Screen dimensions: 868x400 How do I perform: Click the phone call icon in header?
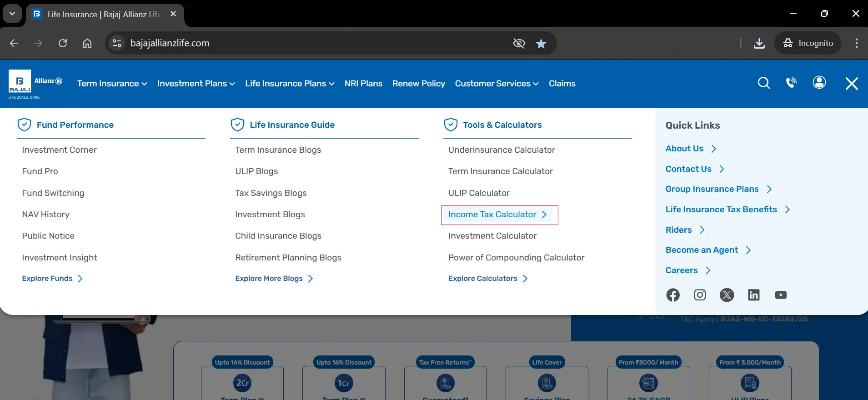pos(791,83)
